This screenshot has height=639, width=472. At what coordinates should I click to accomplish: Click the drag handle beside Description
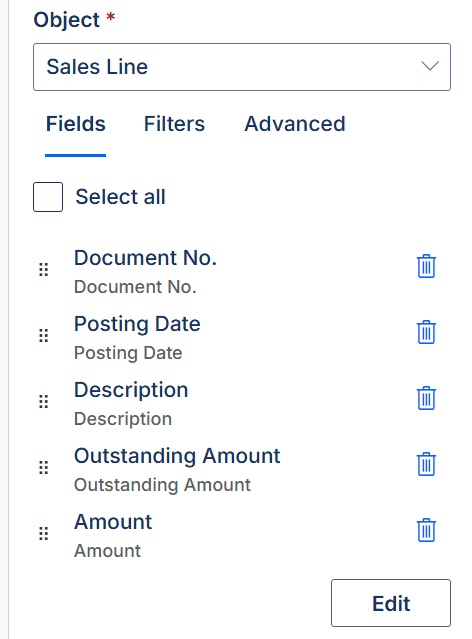pos(44,401)
